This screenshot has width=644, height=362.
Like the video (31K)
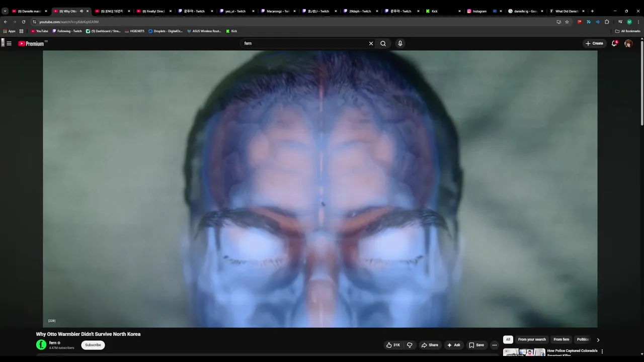393,345
